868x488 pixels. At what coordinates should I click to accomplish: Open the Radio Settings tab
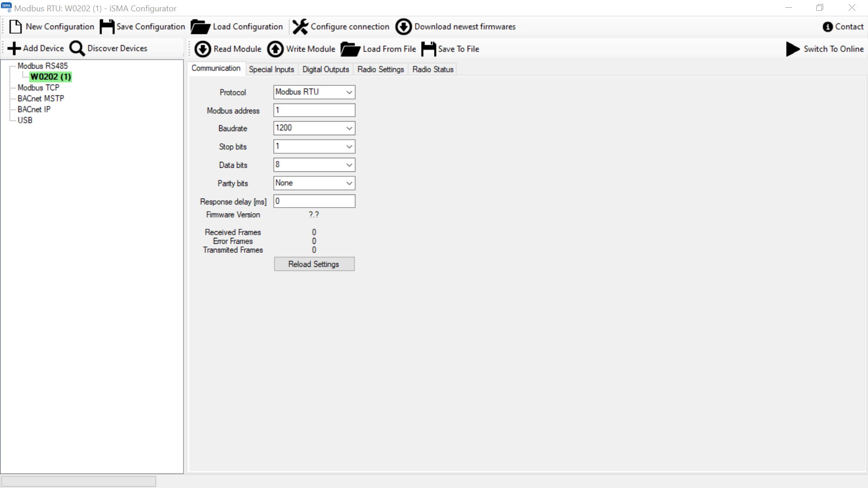380,69
